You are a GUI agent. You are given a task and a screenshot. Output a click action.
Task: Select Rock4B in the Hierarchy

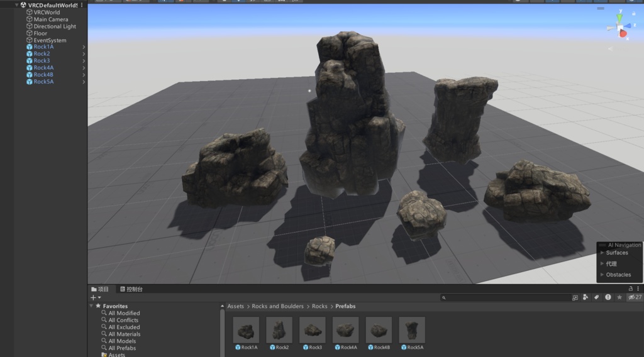(x=43, y=75)
